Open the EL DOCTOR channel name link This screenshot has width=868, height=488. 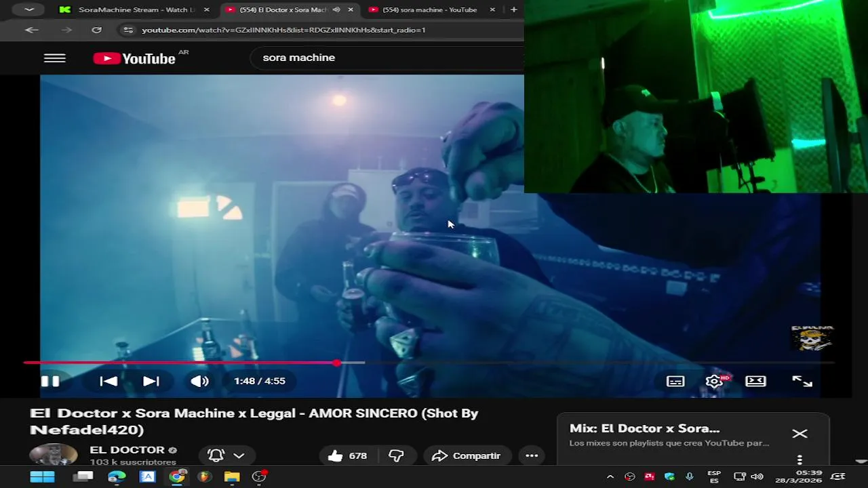[x=127, y=450]
